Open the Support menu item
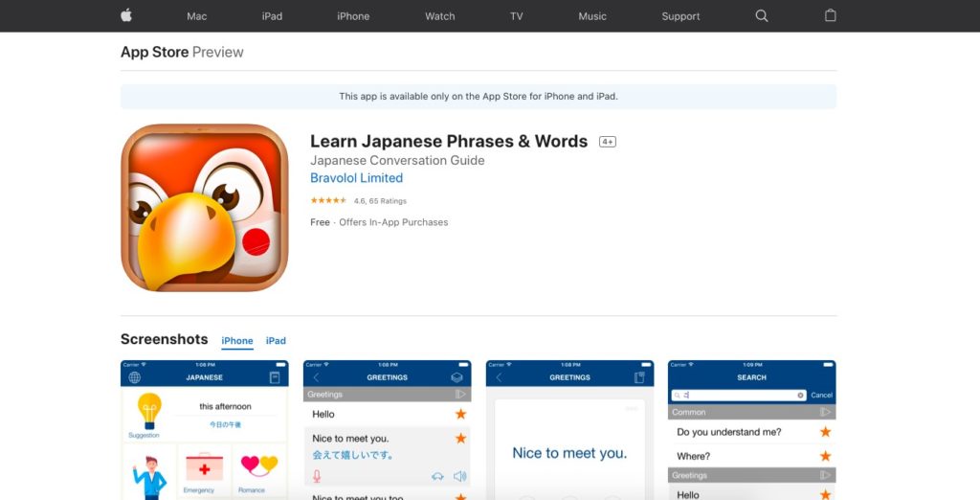The image size is (980, 500). [680, 16]
